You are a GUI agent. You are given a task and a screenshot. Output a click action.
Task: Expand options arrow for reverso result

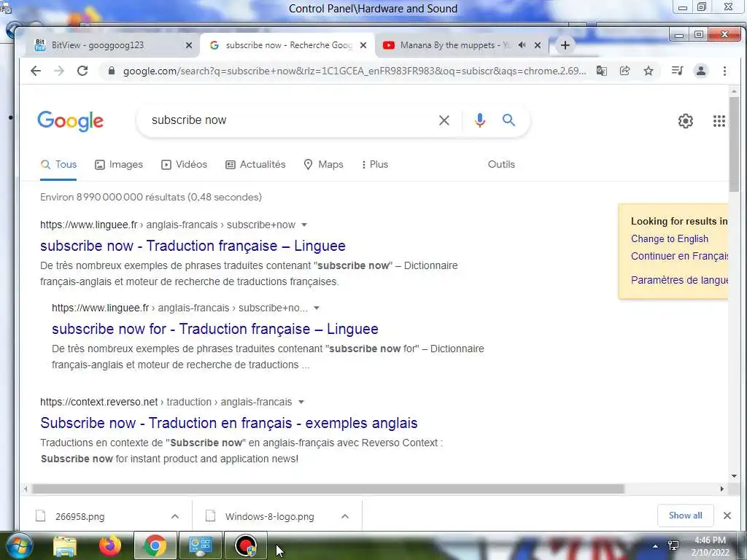[301, 402]
